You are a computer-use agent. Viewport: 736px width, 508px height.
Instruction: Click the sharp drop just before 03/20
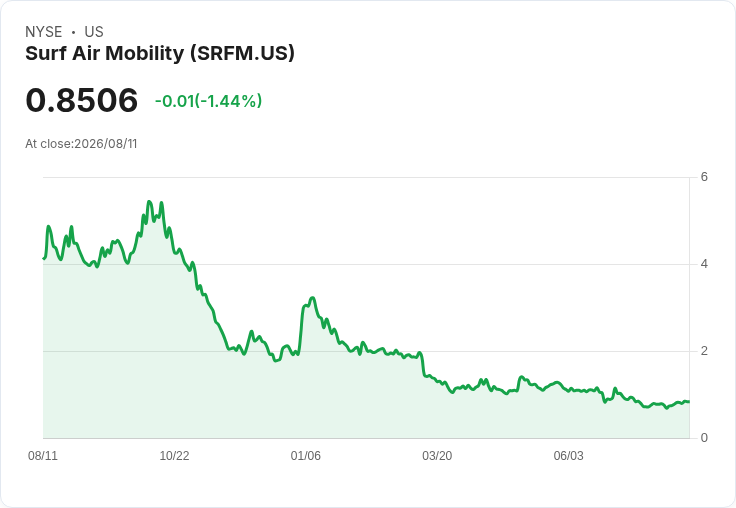coord(422,364)
